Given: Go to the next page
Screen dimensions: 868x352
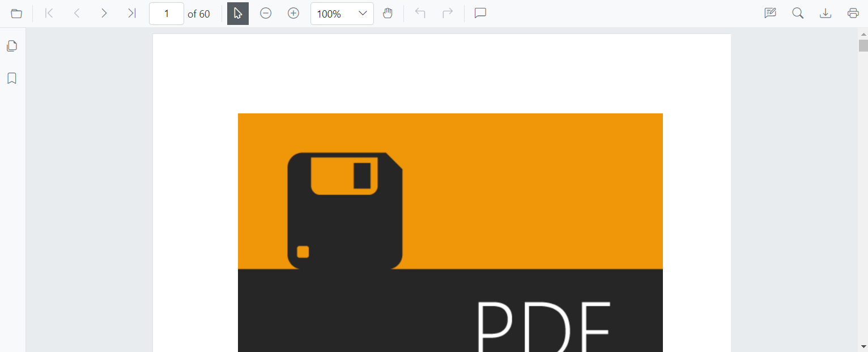Looking at the screenshot, I should (104, 14).
